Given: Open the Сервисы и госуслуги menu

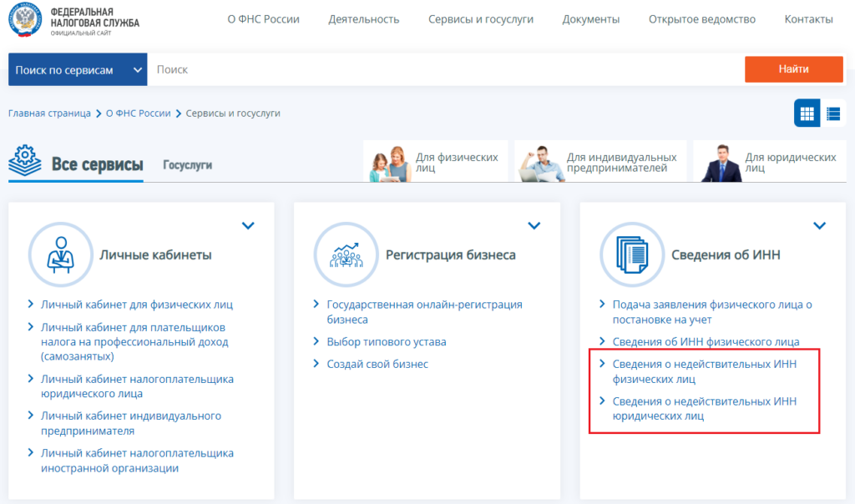Looking at the screenshot, I should tap(480, 19).
